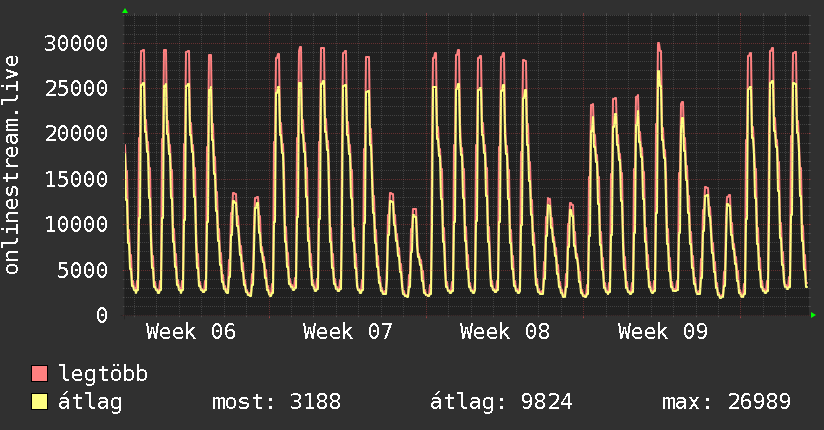The image size is (824, 430).
Task: Select the átlag legend label beside yellow swatch
Action: point(90,402)
